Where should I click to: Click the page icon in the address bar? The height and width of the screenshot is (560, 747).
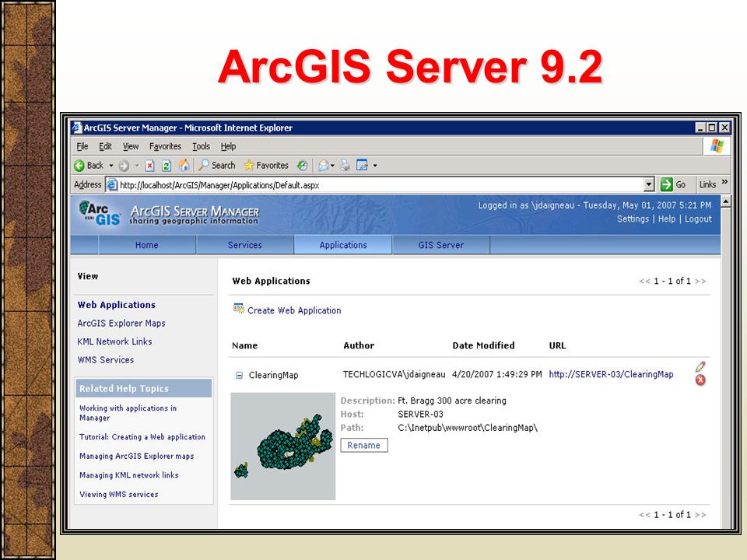point(111,185)
